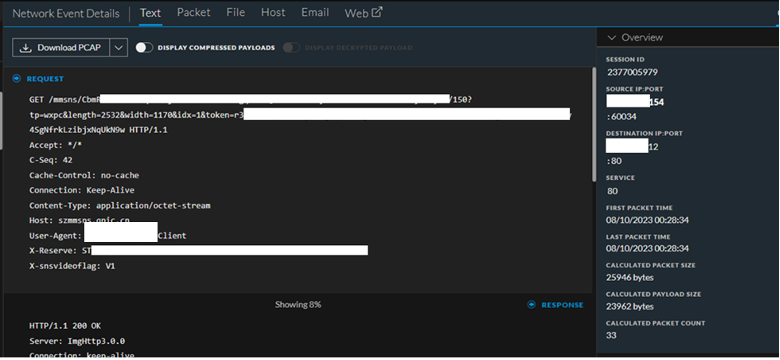Open the Download PCAP dropdown arrow
The height and width of the screenshot is (360, 780).
pos(118,48)
